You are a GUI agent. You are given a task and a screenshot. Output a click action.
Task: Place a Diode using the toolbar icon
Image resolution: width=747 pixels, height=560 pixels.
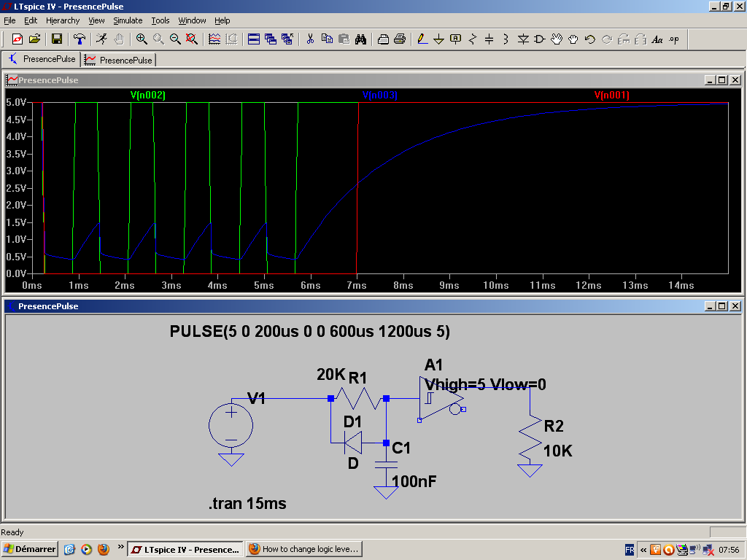tap(523, 39)
